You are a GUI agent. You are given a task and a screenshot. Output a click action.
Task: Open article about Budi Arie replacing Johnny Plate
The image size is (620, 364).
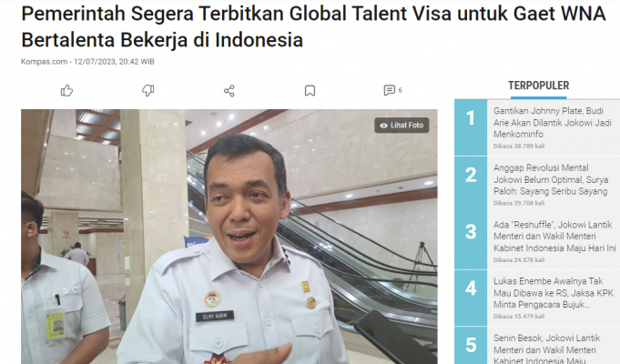(x=552, y=123)
